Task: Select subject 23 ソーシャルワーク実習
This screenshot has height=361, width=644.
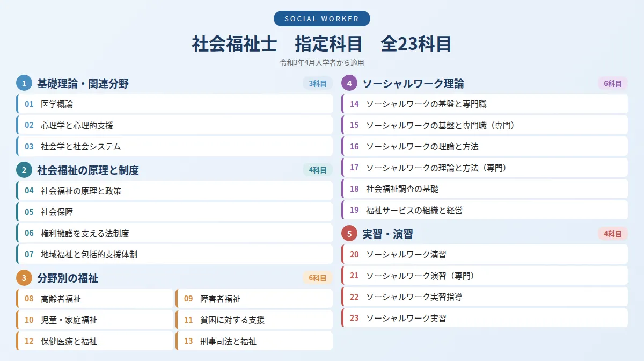Action: [485, 318]
